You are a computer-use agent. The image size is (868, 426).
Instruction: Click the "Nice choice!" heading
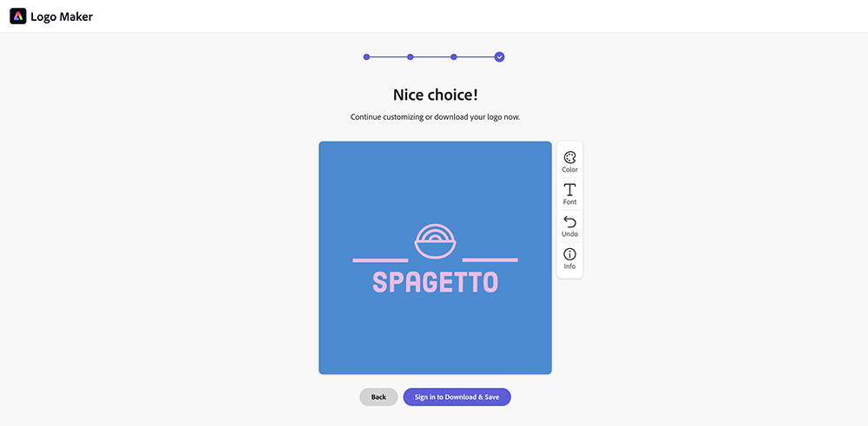pos(435,95)
